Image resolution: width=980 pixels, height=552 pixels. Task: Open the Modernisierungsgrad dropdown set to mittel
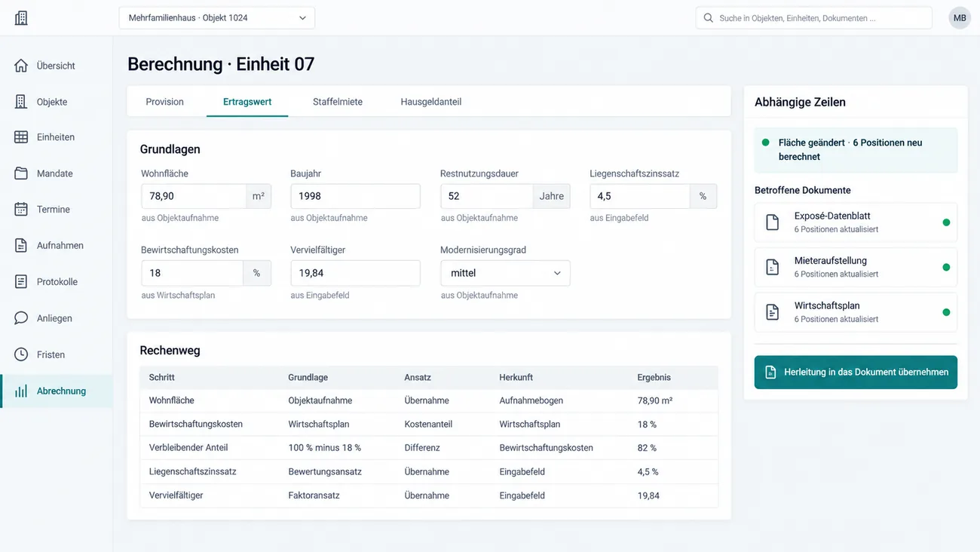[x=505, y=273]
